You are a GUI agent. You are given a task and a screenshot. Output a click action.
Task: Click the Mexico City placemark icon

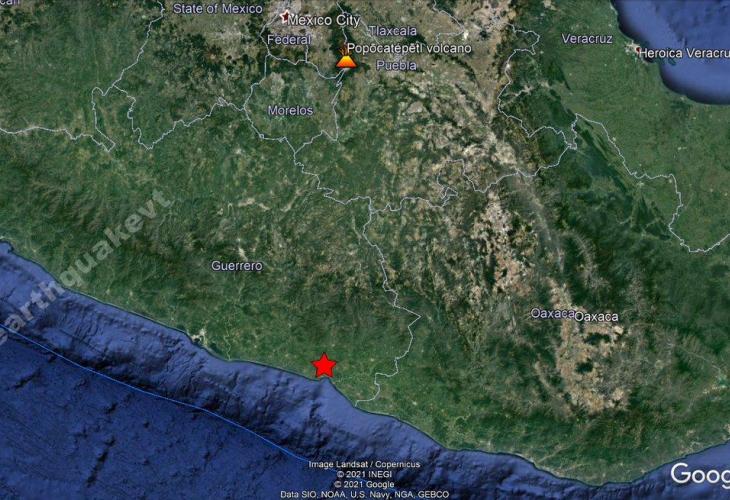285,17
